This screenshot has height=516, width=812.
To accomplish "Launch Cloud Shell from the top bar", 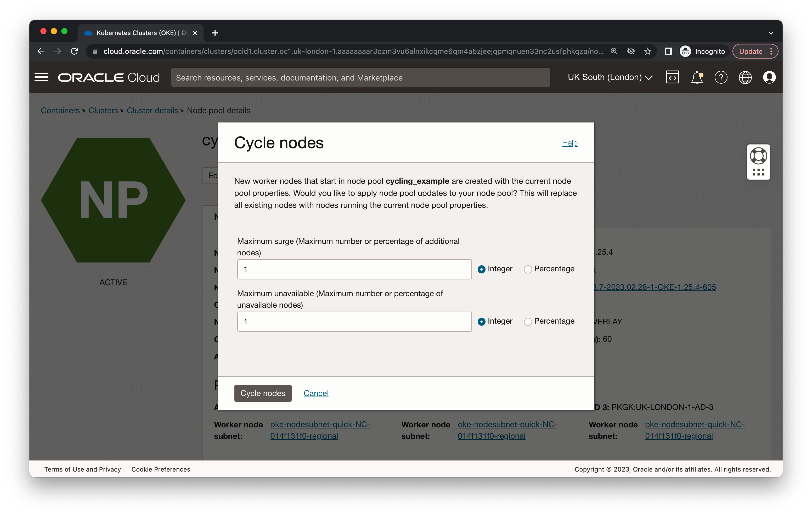I will point(672,77).
